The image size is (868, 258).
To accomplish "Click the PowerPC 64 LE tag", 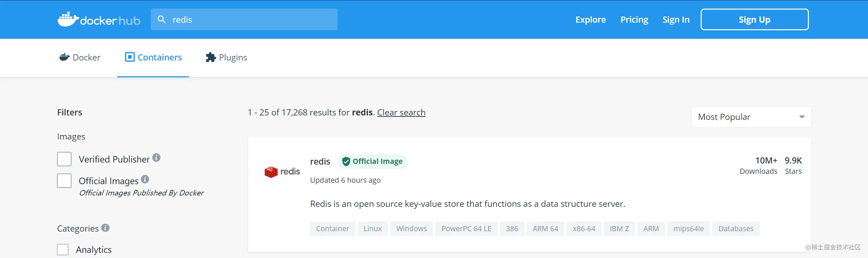I will click(466, 229).
